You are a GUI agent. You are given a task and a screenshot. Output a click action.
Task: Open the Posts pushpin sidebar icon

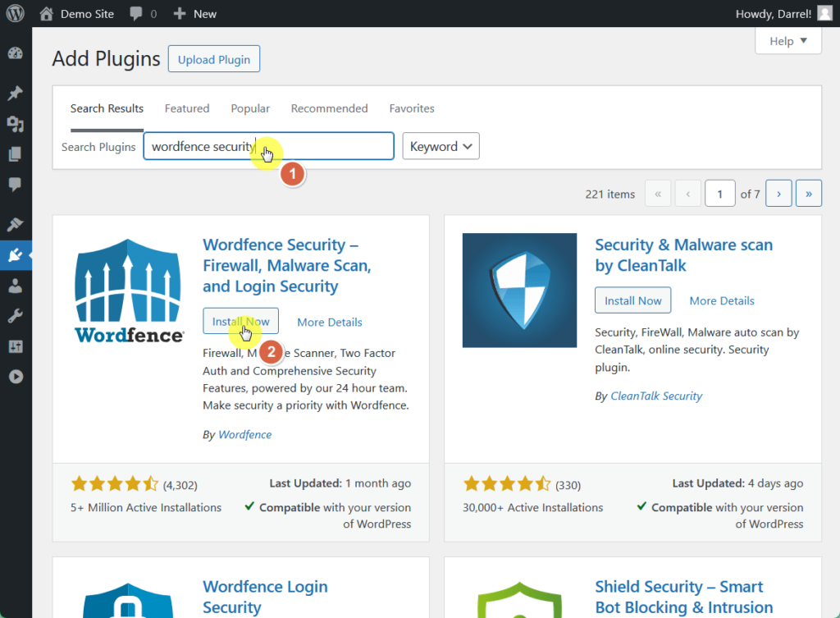coord(15,93)
